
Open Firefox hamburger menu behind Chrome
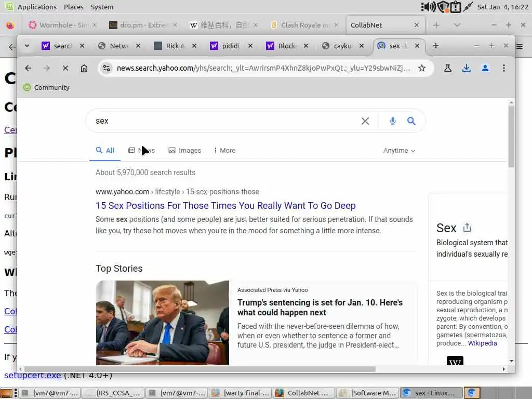[520, 46]
